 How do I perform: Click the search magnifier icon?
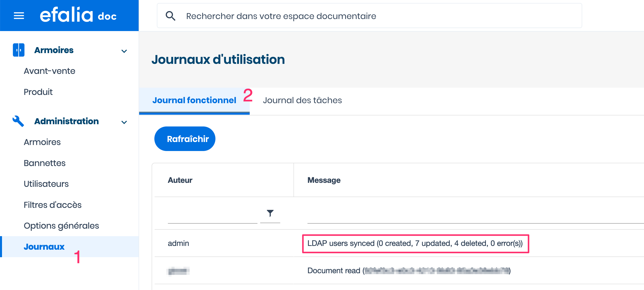tap(171, 16)
